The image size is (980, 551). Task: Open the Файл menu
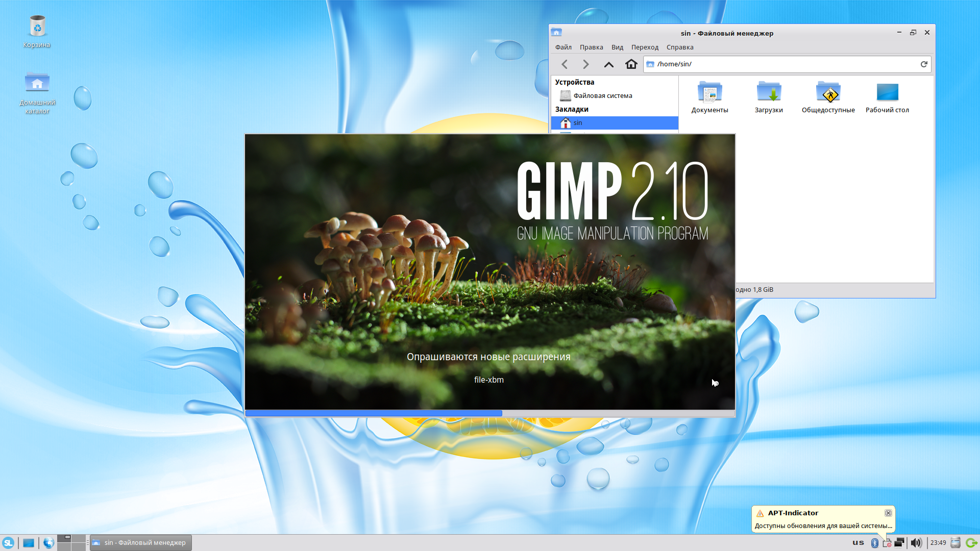coord(563,47)
